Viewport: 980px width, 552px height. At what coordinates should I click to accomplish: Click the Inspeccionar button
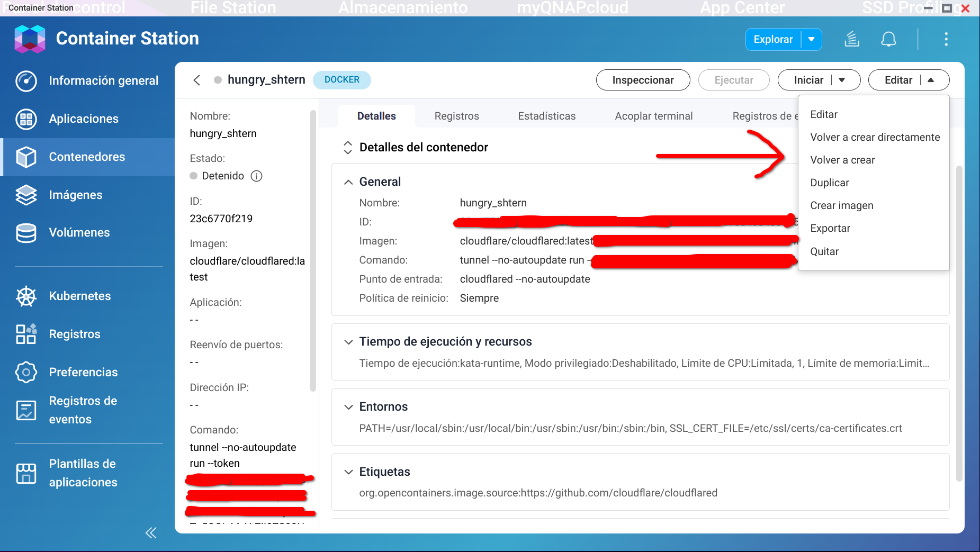643,80
